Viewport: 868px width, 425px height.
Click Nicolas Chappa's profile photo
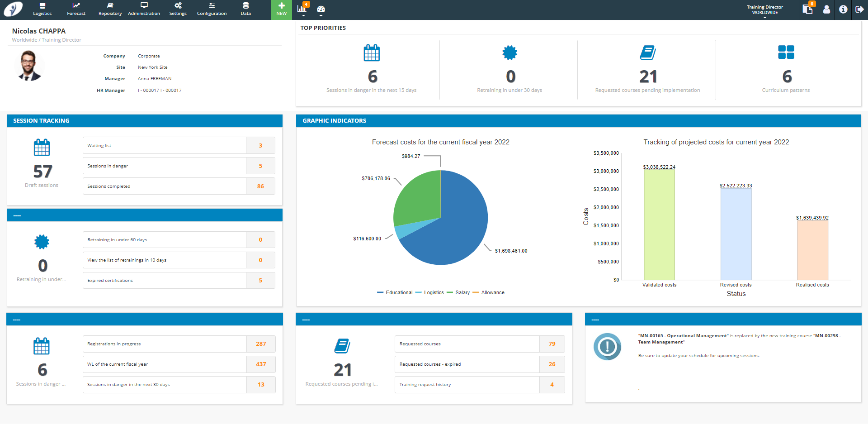29,66
